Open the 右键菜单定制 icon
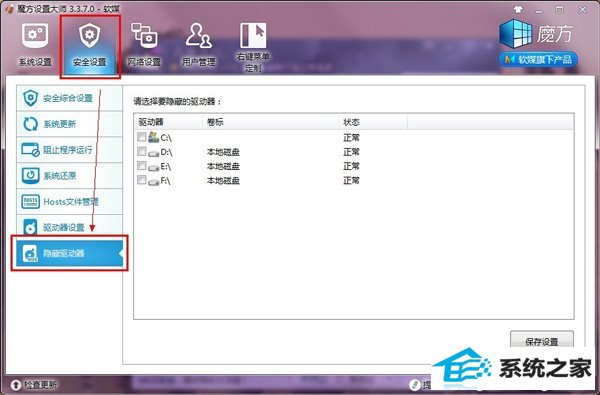This screenshot has height=395, width=600. (253, 36)
